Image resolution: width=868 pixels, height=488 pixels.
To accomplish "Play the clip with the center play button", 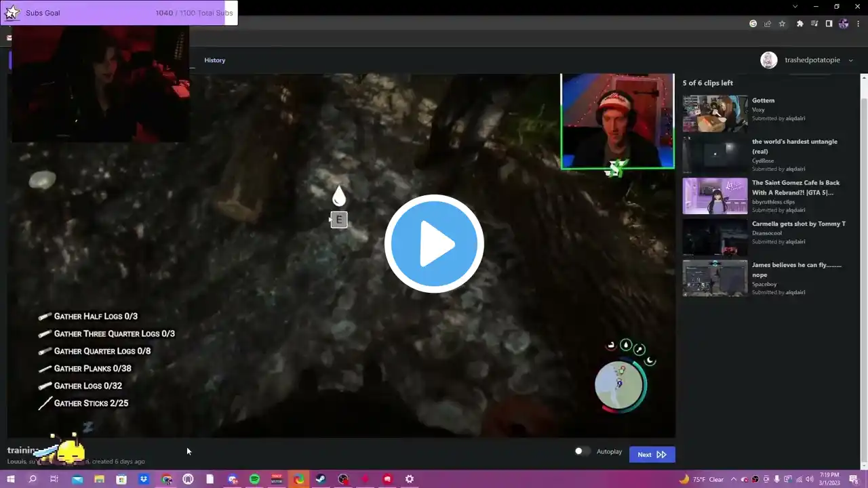I will (434, 244).
